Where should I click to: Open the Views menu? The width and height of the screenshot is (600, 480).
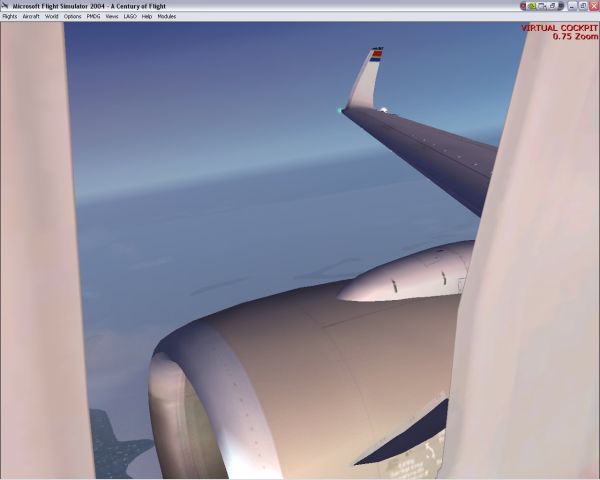tap(111, 17)
